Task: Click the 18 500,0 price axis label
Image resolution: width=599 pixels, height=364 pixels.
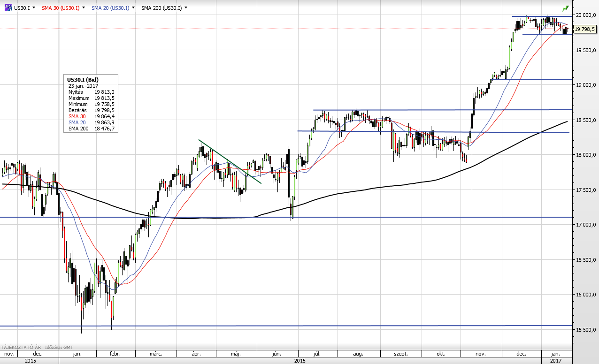Action: coord(587,120)
